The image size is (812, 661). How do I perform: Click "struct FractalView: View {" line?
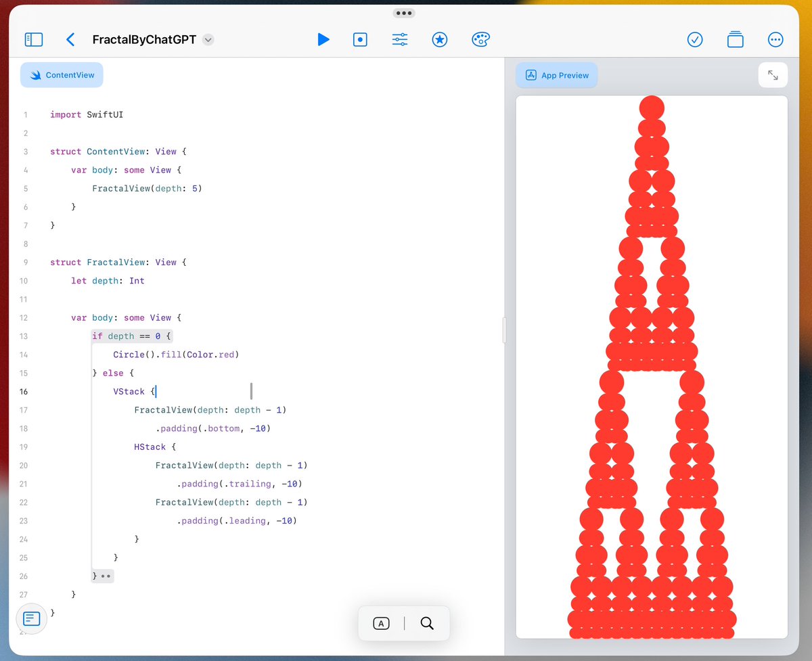[x=118, y=263]
